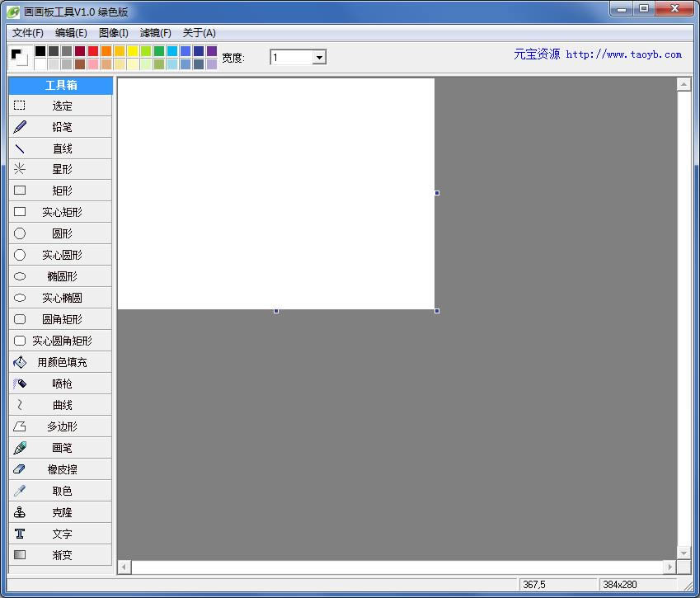Select the Spray gun (喷枪) tool
This screenshot has width=700, height=598.
(x=61, y=384)
